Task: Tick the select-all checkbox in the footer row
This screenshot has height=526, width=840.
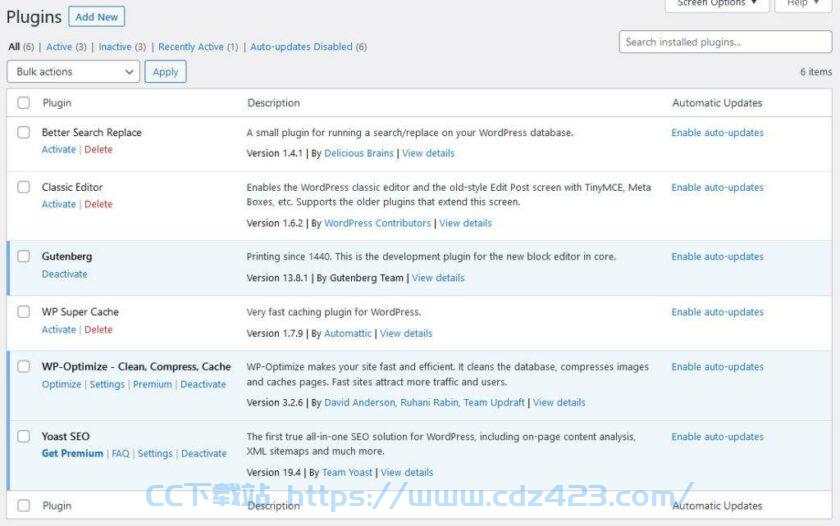Action: [24, 505]
